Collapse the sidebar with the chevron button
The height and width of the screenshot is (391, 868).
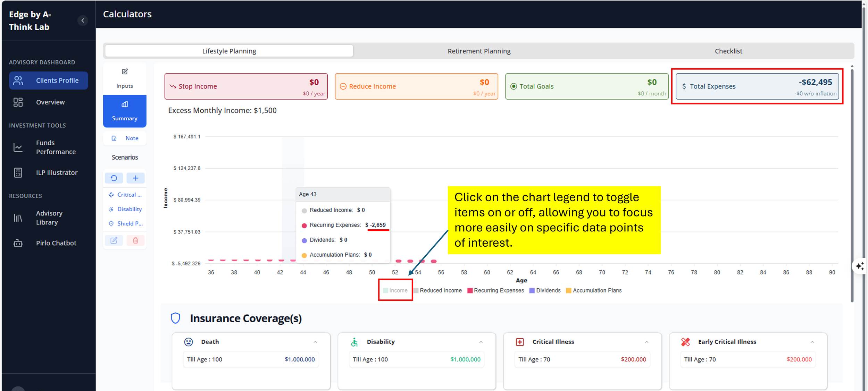(x=83, y=20)
